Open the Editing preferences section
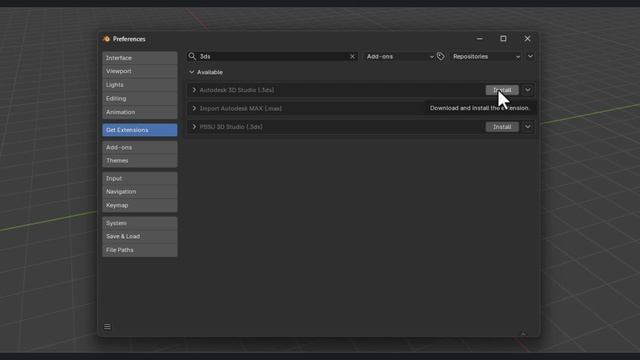The height and width of the screenshot is (360, 640). (140, 98)
